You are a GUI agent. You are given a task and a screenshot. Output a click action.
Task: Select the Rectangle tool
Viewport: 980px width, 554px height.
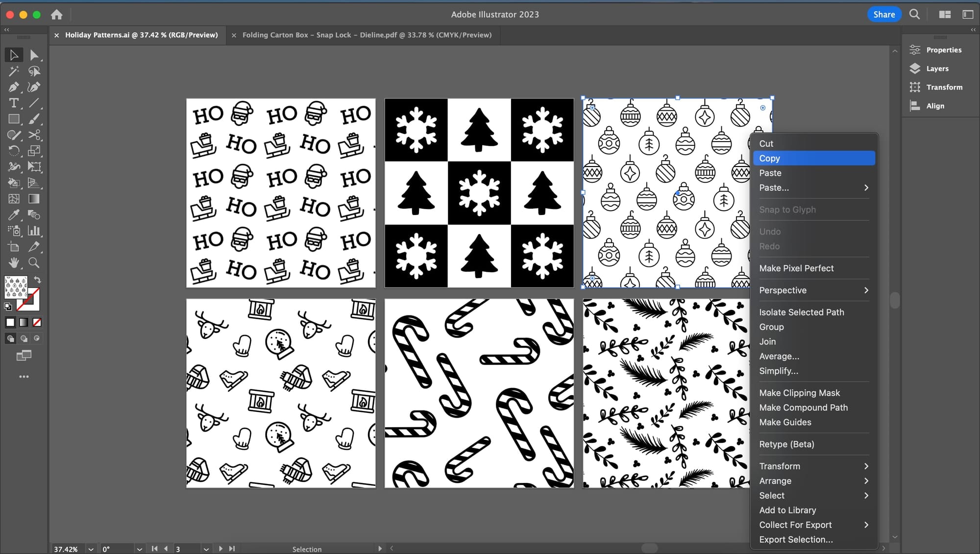point(14,119)
